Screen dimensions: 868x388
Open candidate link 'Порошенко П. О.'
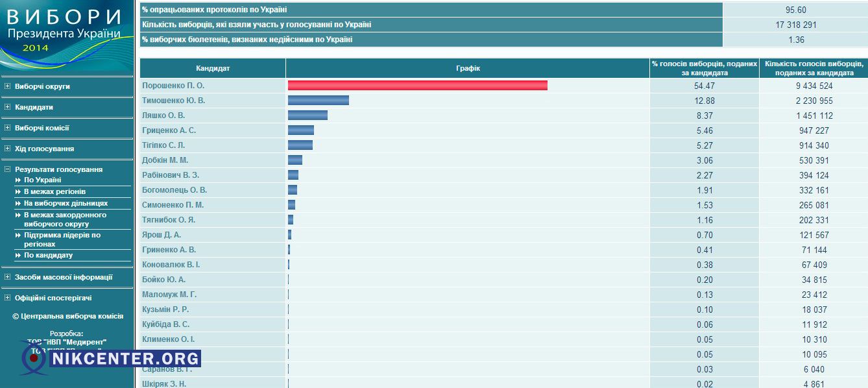click(x=173, y=86)
